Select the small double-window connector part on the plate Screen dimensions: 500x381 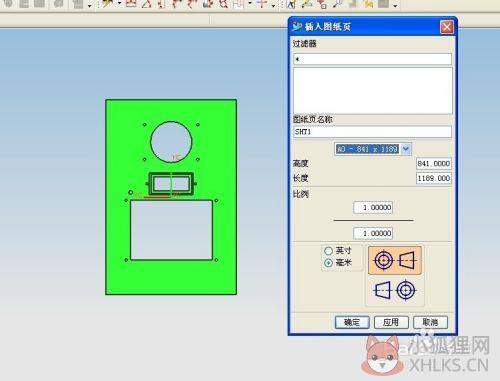[x=171, y=183]
